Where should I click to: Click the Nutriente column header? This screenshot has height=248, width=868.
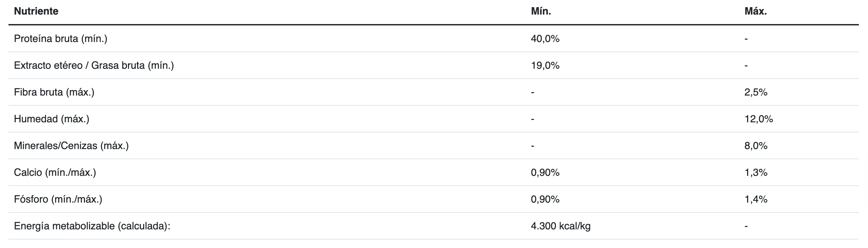pos(36,11)
